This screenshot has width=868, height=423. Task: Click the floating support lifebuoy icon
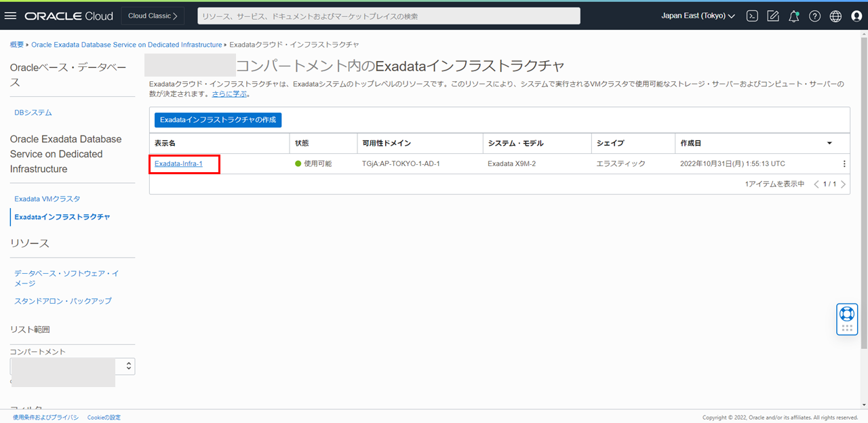(x=846, y=314)
